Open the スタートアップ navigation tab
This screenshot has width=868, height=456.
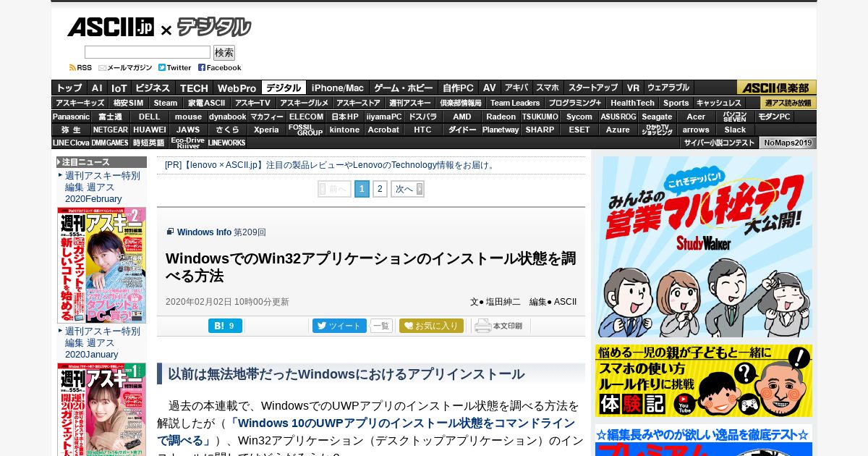tap(593, 88)
